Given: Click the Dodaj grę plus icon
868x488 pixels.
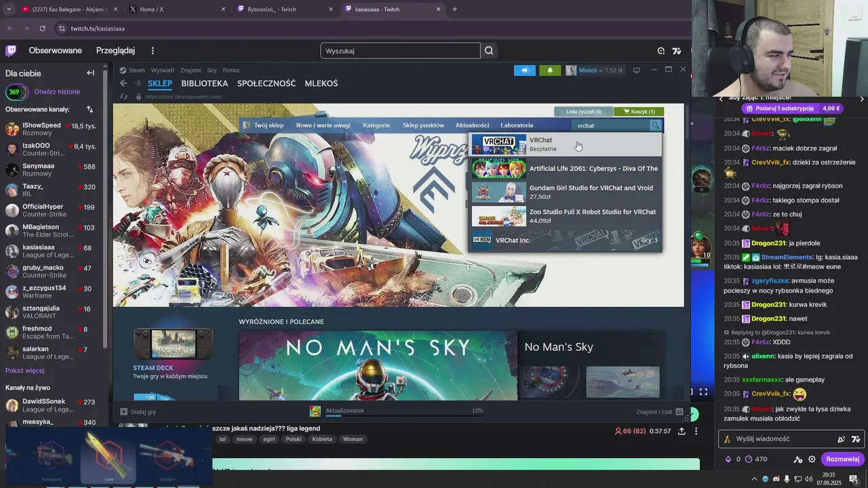Looking at the screenshot, I should click(123, 411).
